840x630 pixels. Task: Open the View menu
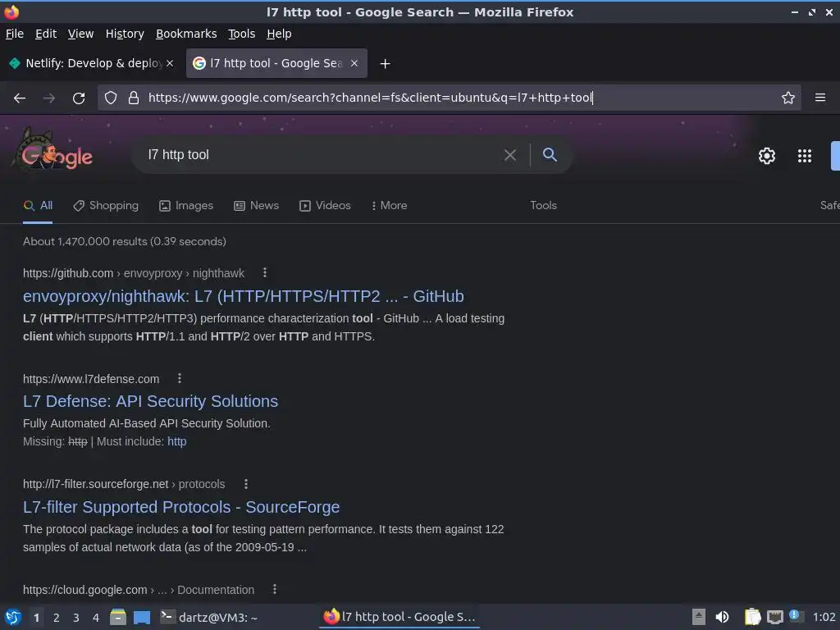[x=80, y=34]
